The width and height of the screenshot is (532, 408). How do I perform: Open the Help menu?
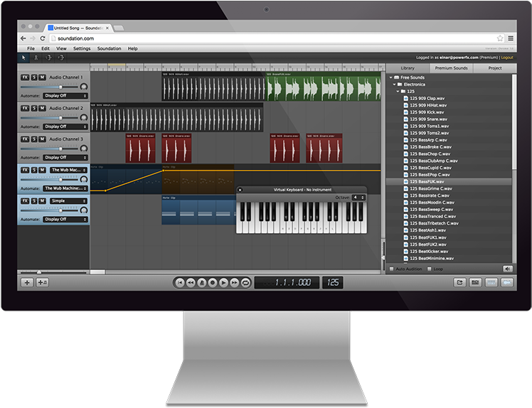(133, 48)
